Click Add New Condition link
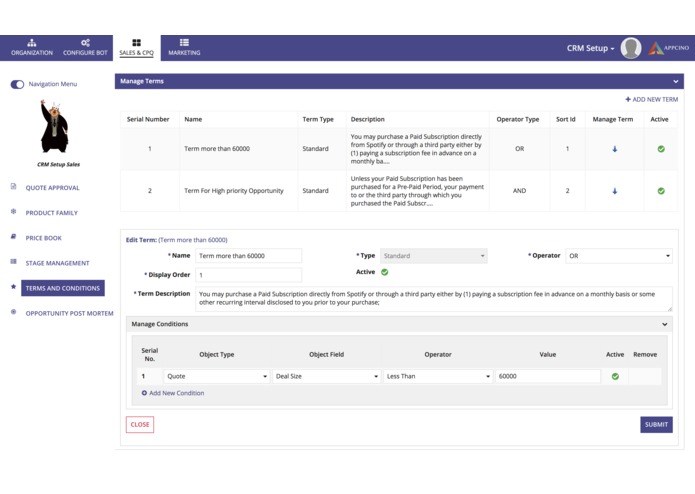The image size is (695, 494). (173, 393)
